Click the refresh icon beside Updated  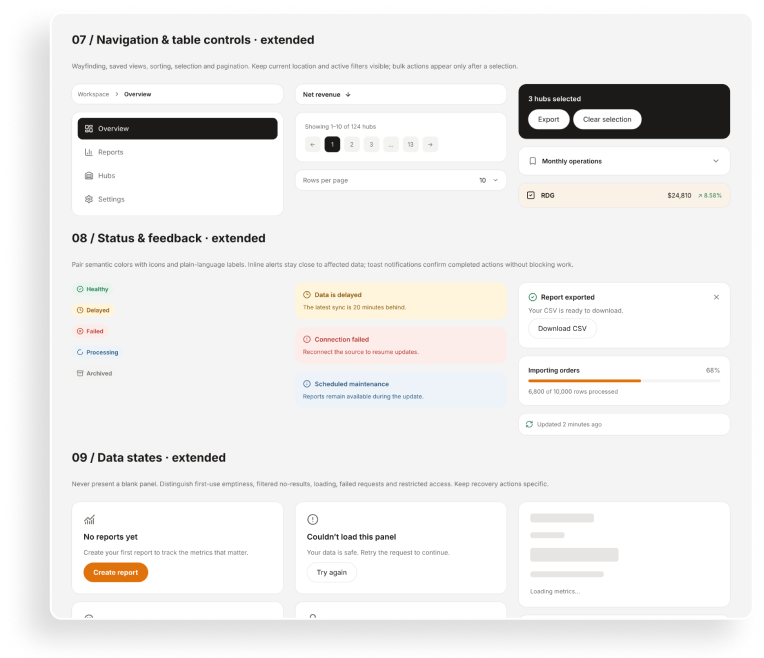point(530,425)
